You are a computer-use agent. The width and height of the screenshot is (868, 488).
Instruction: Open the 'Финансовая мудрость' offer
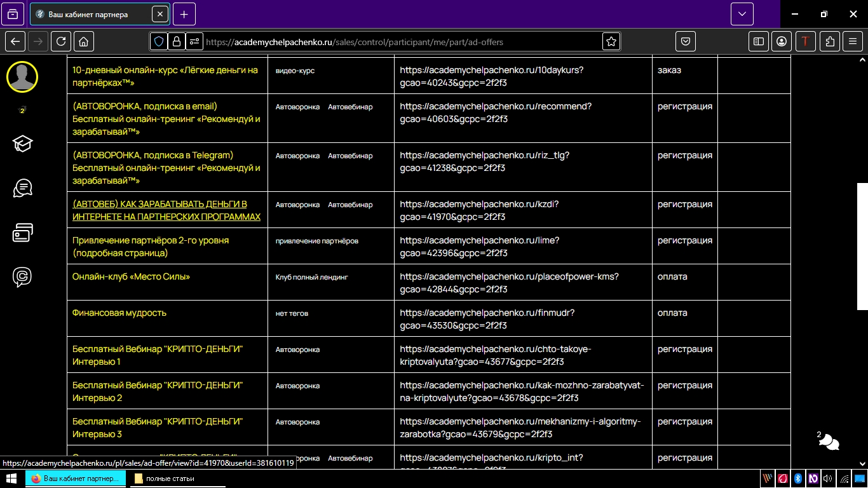pos(119,313)
